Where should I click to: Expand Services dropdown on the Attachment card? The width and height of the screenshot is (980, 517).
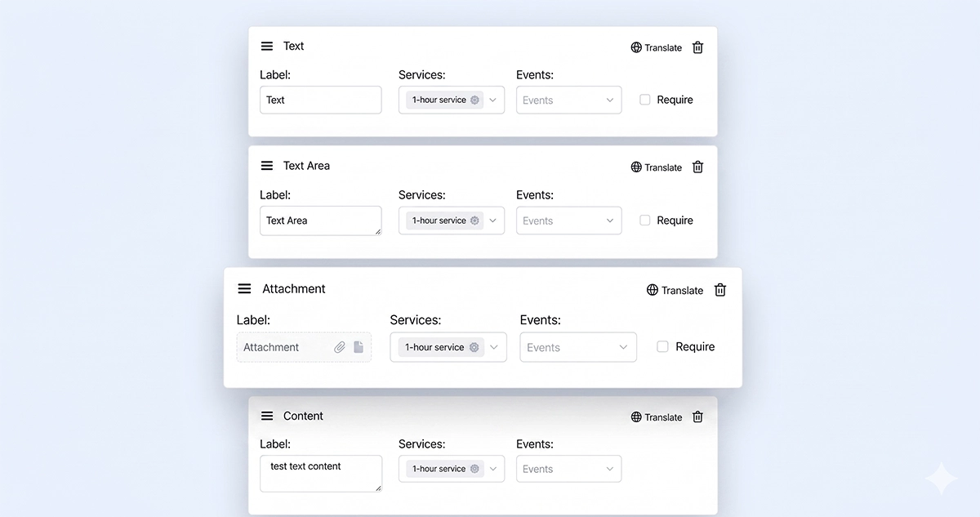pos(448,347)
